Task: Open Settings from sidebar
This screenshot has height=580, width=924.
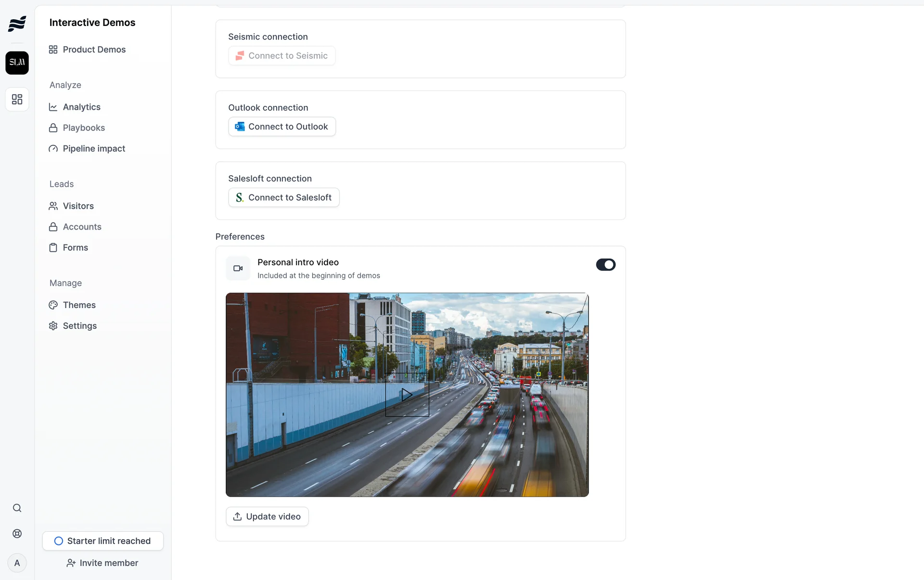Action: coord(79,326)
